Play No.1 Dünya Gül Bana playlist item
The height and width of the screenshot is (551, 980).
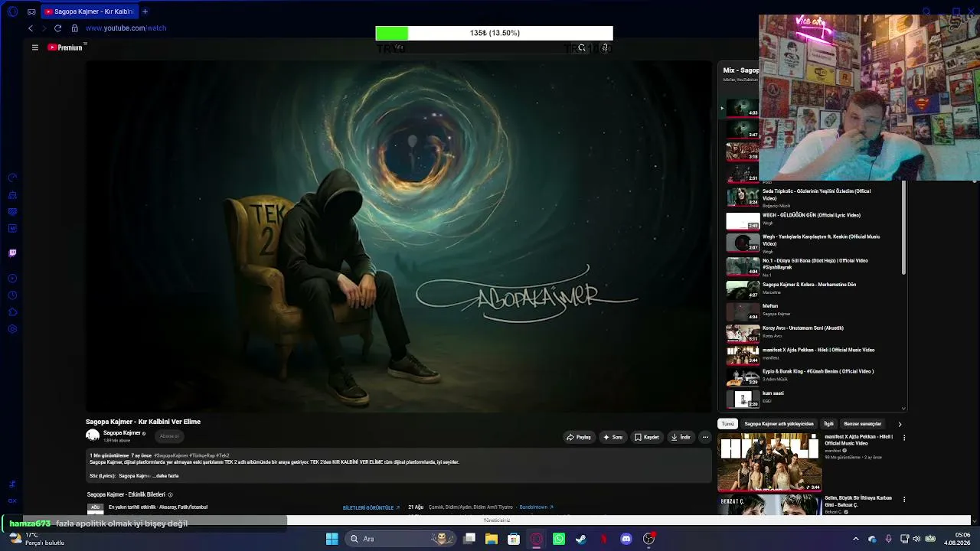(x=812, y=266)
